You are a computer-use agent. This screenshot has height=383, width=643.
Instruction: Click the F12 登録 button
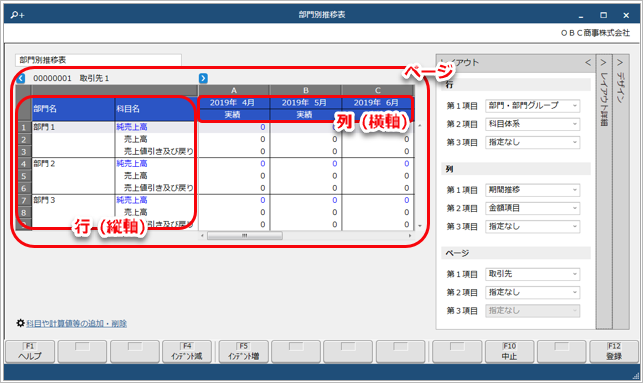pos(614,351)
